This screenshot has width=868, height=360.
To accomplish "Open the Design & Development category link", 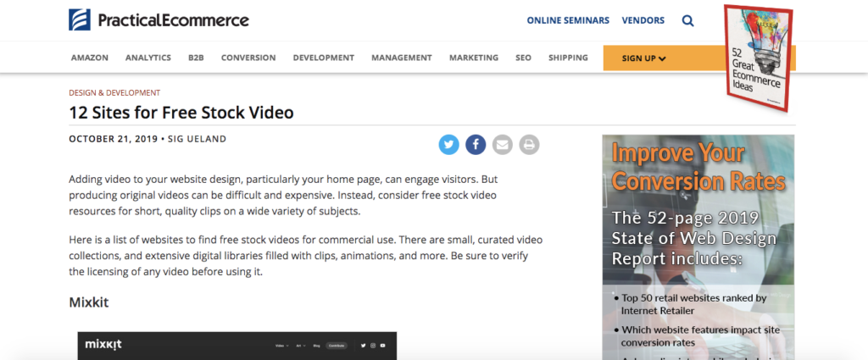I will coord(114,93).
